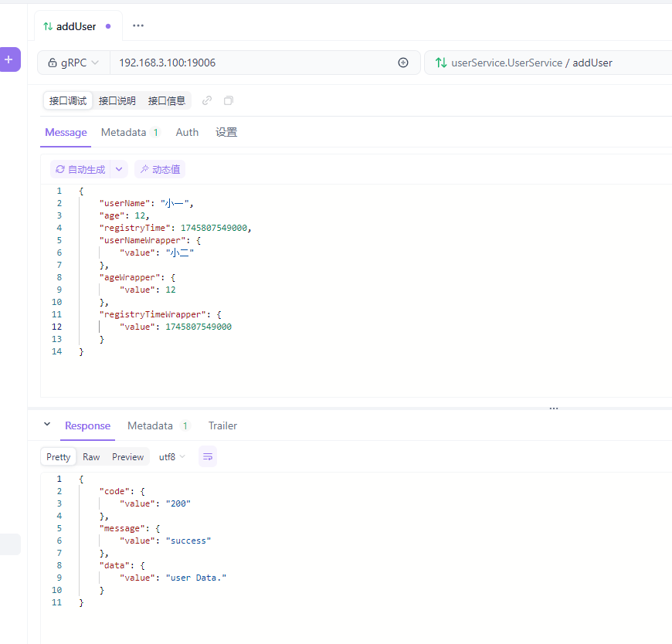Toggle the word wrap icon
The image size is (672, 644).
coord(208,457)
